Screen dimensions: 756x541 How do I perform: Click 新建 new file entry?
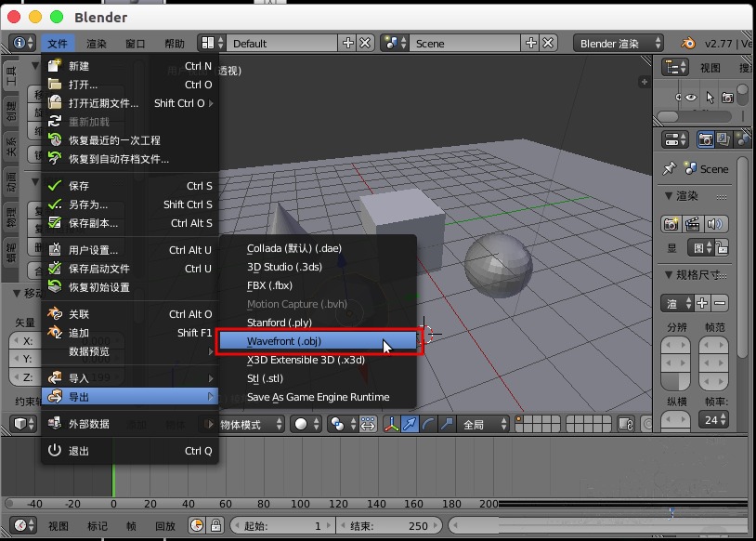pyautogui.click(x=130, y=66)
